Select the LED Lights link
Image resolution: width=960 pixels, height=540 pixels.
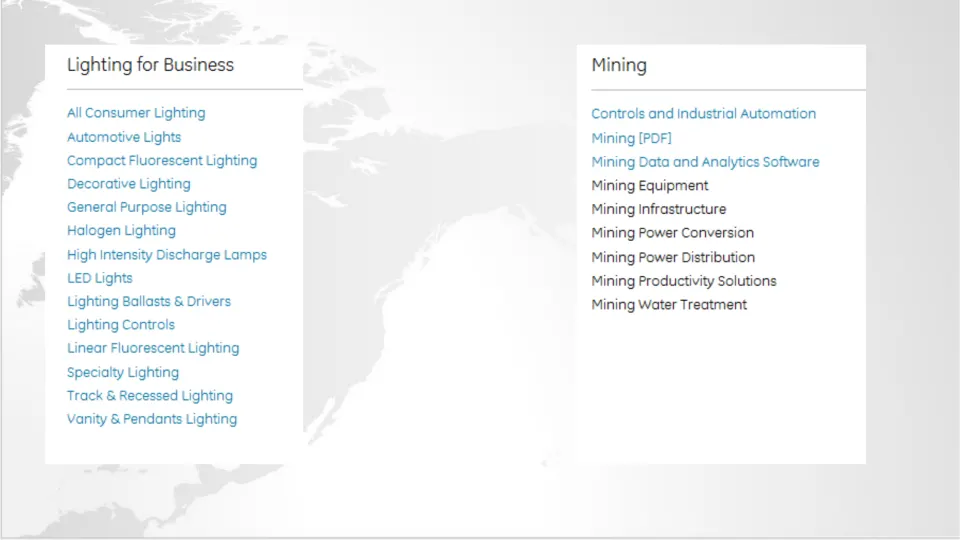click(x=100, y=278)
